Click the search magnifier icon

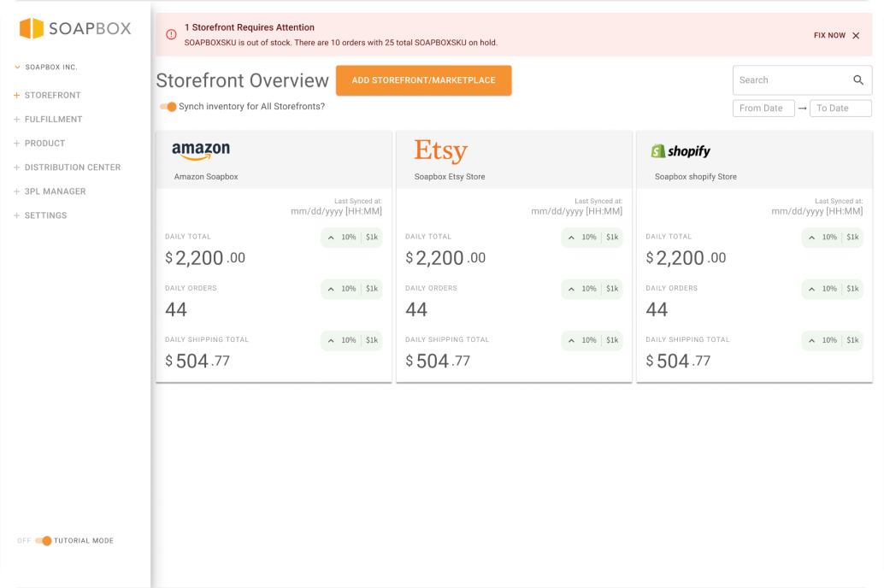point(858,80)
